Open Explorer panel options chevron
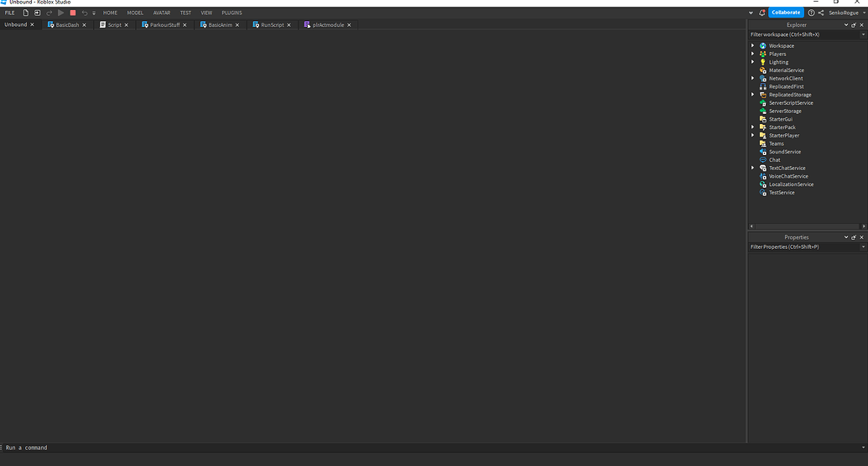868x466 pixels. tap(846, 25)
